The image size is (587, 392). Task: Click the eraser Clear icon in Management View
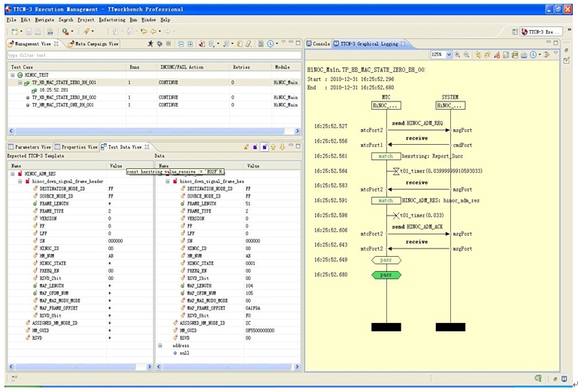pos(249,44)
